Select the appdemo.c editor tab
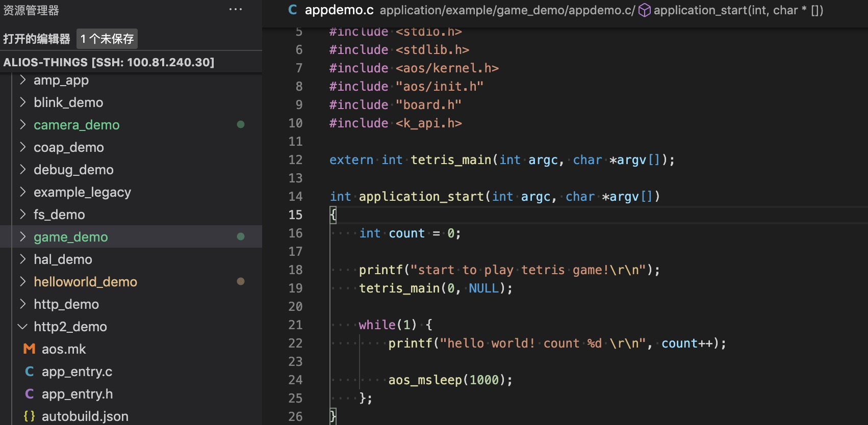The image size is (868, 425). [339, 10]
